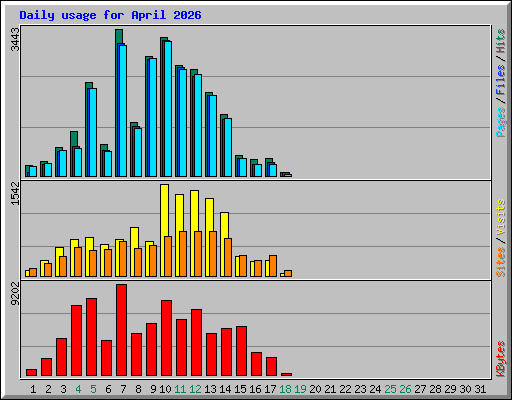Click day 15 on the x-axis
This screenshot has height=400, width=512.
[240, 389]
